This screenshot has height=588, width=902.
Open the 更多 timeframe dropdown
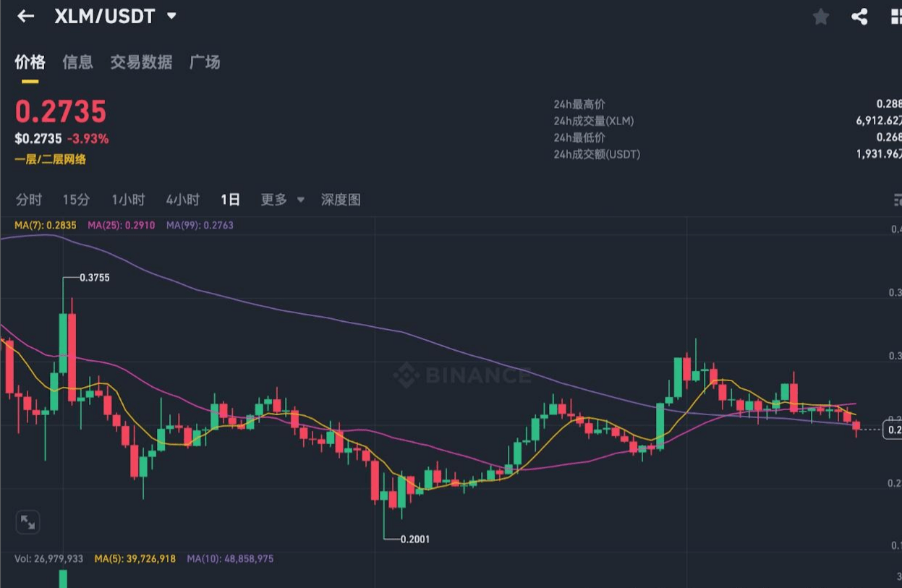[282, 200]
